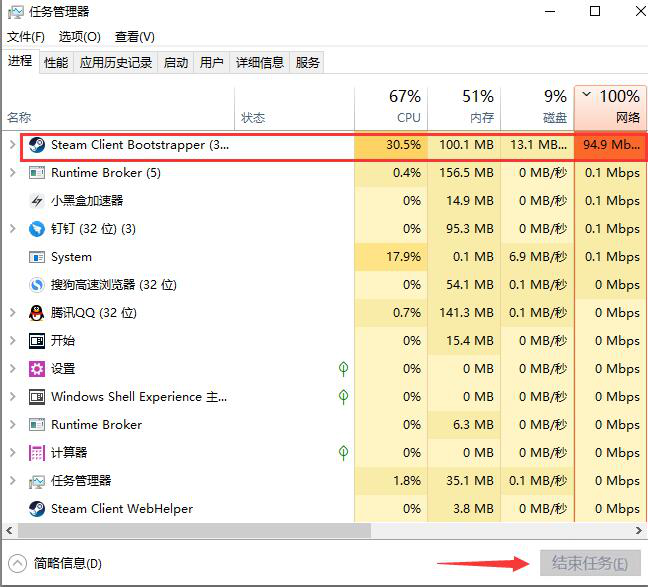The width and height of the screenshot is (648, 587).
Task: Expand the 任务管理器 process entry
Action: 12,481
